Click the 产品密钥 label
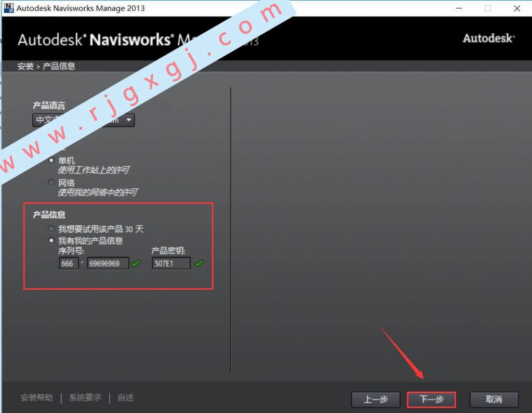The height and width of the screenshot is (413, 532). (168, 251)
